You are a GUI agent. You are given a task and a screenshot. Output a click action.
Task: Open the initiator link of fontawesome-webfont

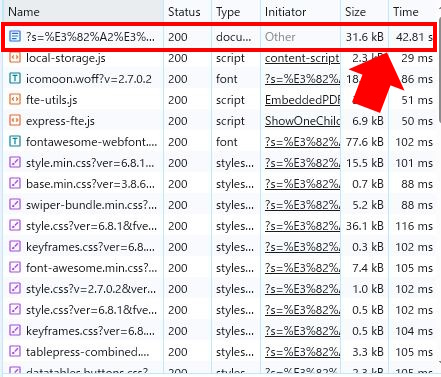(x=302, y=142)
